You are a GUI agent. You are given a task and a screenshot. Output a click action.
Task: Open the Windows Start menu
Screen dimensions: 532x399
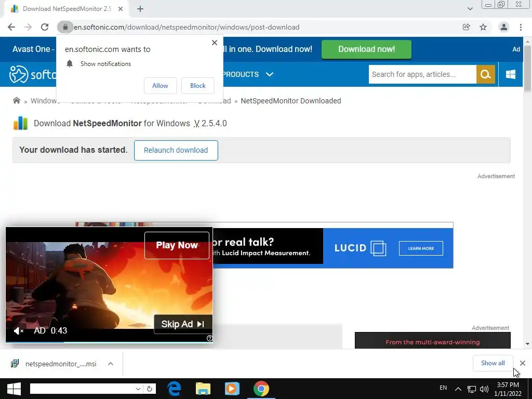pos(14,389)
